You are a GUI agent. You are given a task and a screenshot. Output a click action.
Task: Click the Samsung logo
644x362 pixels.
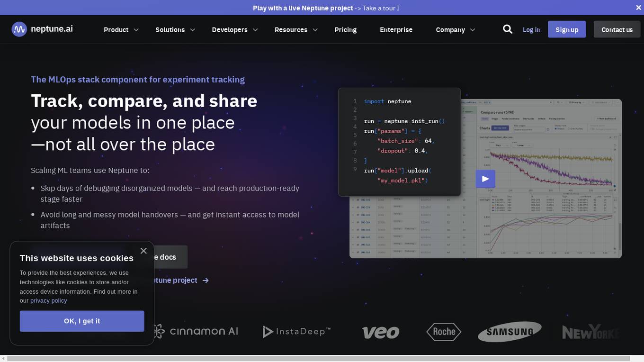click(510, 332)
